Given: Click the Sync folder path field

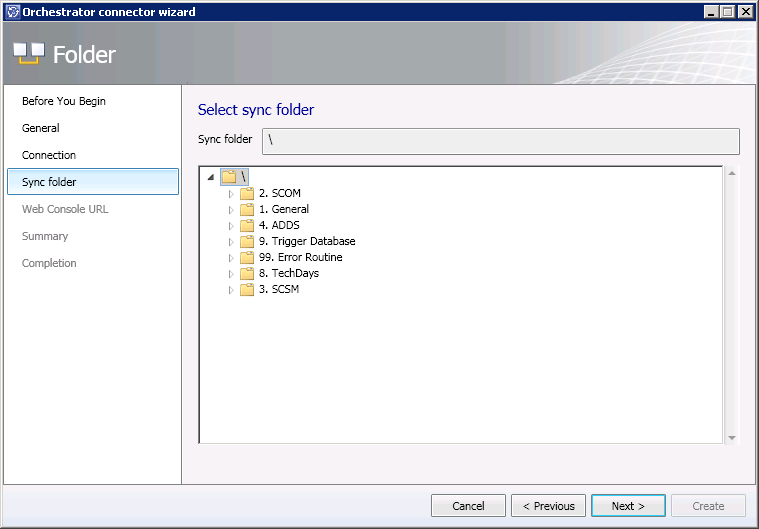Looking at the screenshot, I should [500, 141].
